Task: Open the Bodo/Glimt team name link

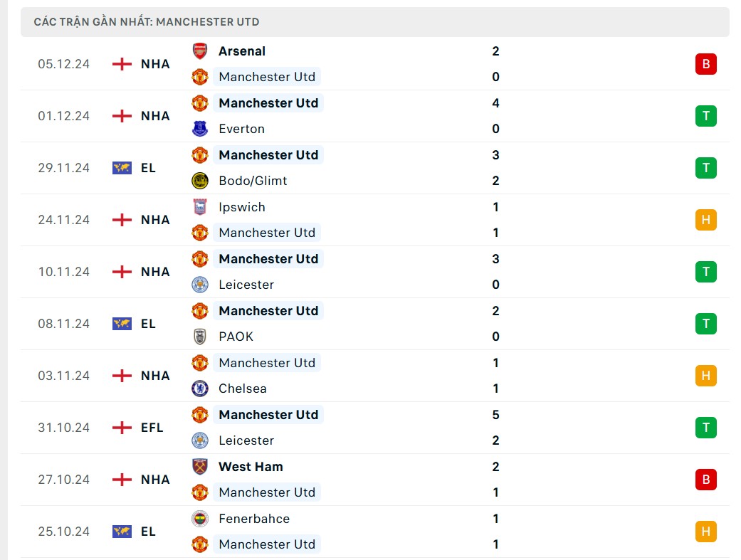Action: coord(253,181)
